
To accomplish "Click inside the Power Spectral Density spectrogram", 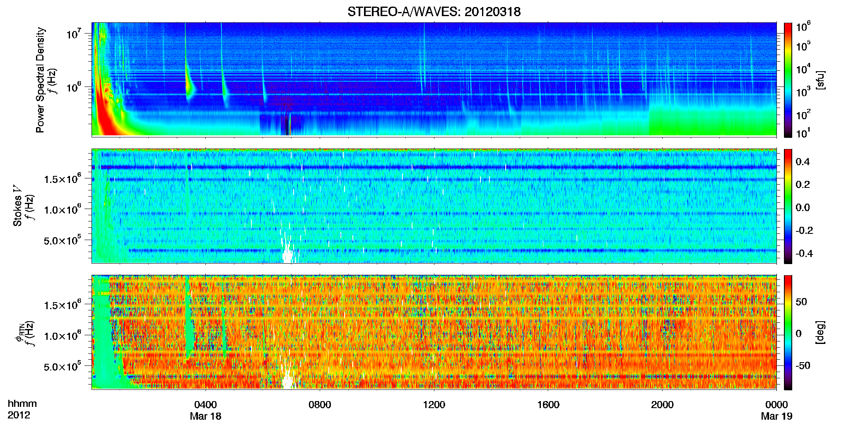I will [x=434, y=79].
